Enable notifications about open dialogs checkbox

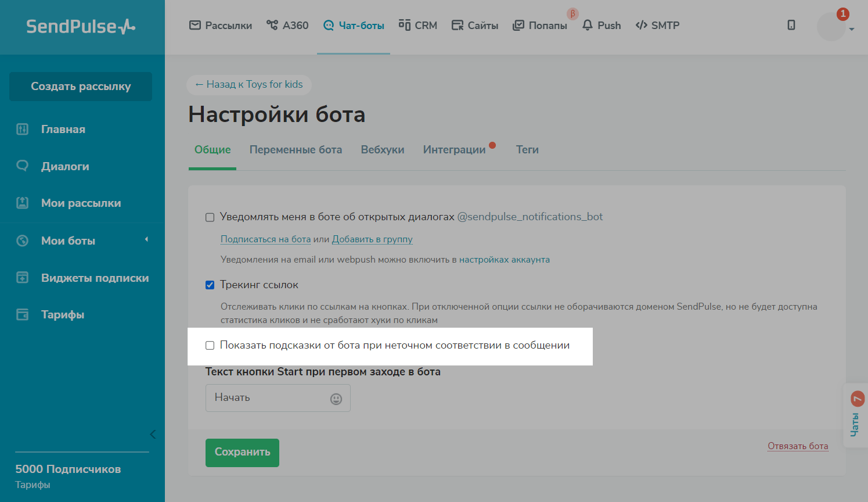(x=210, y=217)
